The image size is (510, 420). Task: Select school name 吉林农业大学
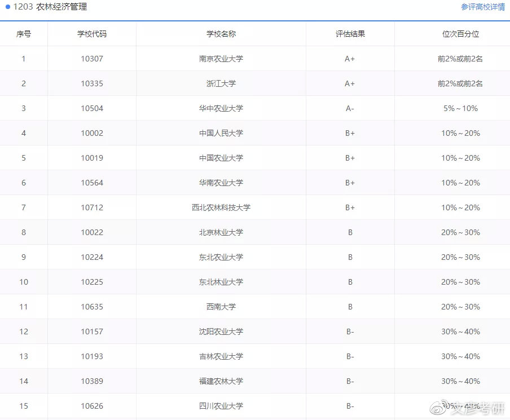[221, 356]
